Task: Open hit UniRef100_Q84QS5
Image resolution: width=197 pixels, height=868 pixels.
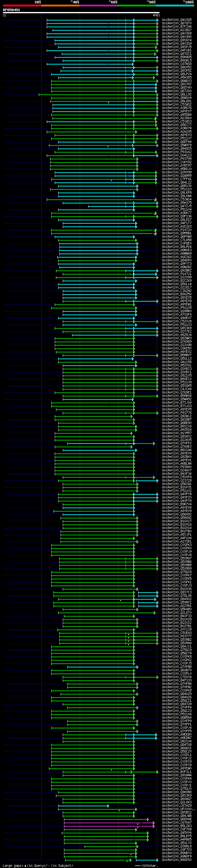Action: 177,149
